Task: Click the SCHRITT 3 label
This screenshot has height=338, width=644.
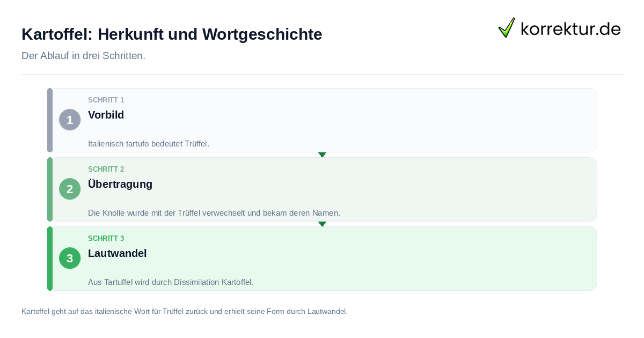Action: click(x=106, y=239)
